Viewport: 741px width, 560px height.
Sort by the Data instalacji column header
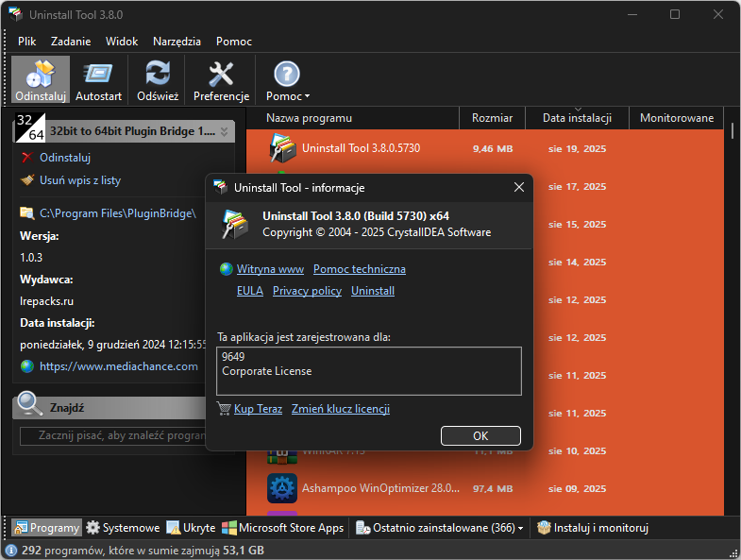coord(577,118)
